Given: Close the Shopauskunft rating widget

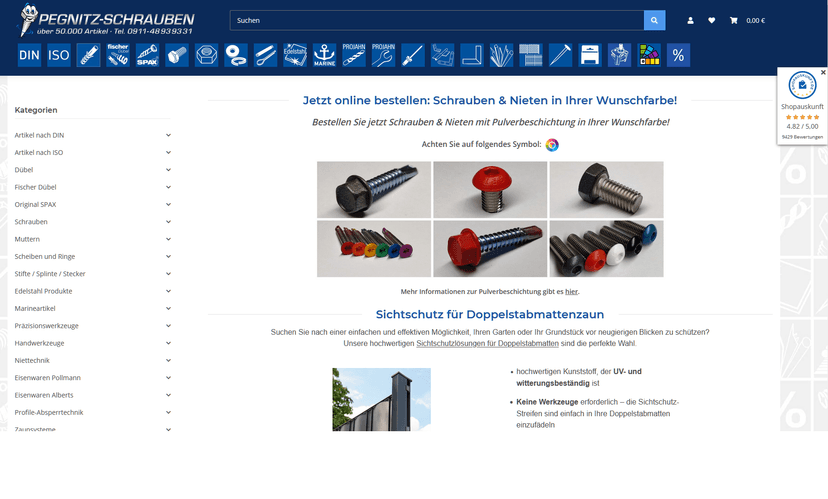Looking at the screenshot, I should 823,72.
